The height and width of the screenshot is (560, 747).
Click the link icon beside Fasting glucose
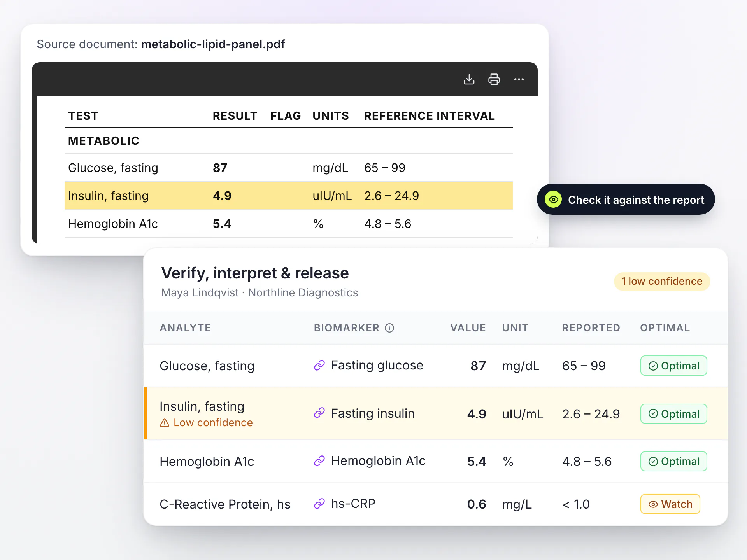click(x=319, y=365)
